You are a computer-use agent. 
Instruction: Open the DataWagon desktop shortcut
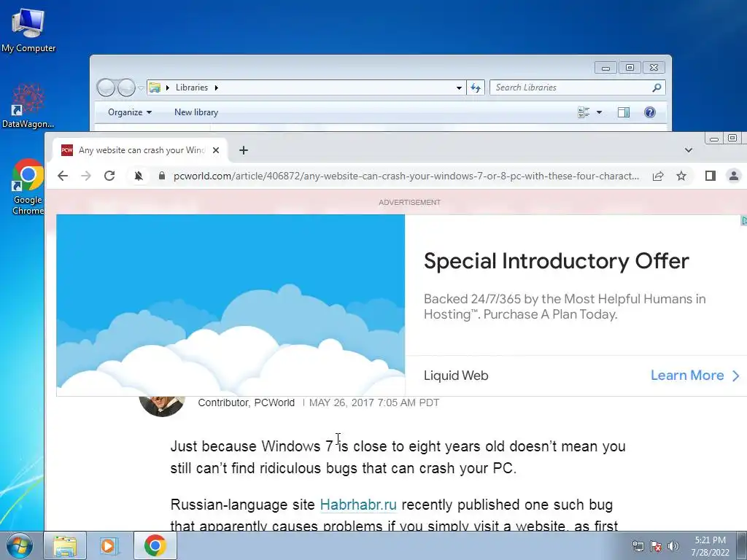(28, 106)
